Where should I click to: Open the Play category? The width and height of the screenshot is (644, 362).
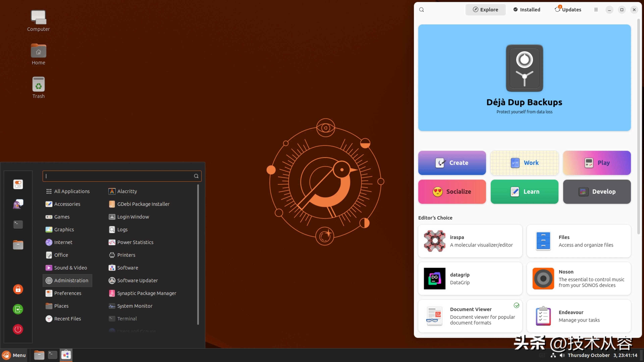click(597, 163)
